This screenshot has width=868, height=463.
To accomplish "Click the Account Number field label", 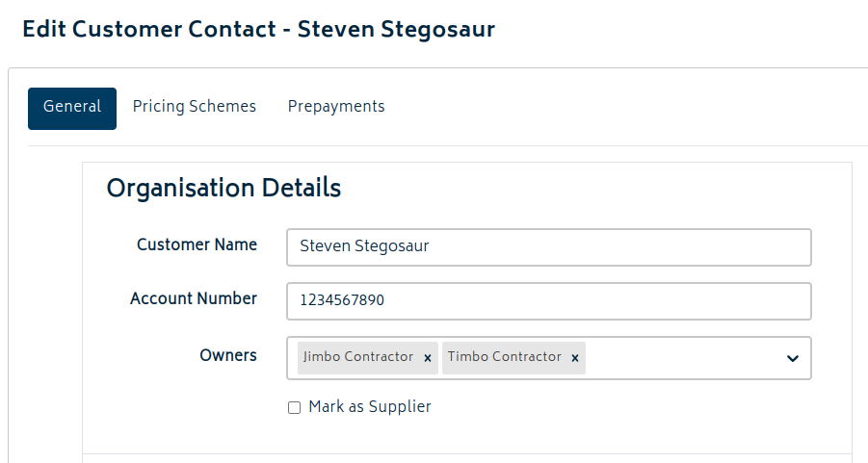I will pyautogui.click(x=194, y=298).
